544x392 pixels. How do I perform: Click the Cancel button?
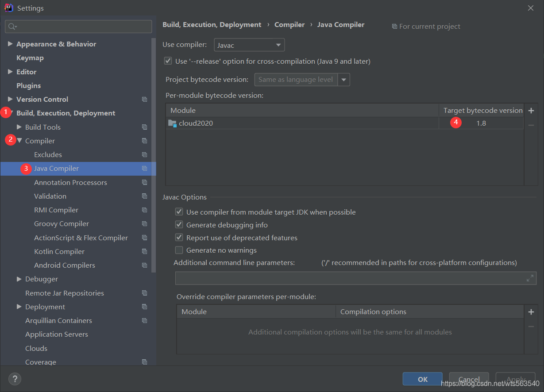[x=469, y=379]
